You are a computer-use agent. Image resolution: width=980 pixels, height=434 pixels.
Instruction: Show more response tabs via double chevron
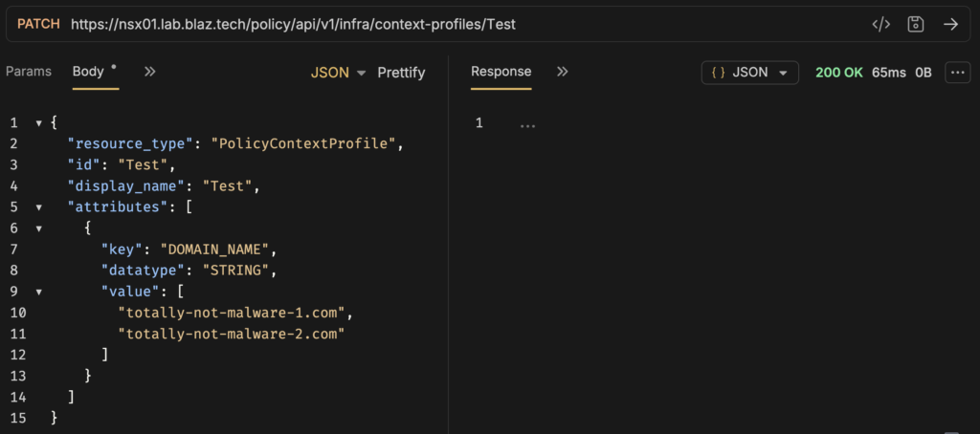tap(563, 72)
